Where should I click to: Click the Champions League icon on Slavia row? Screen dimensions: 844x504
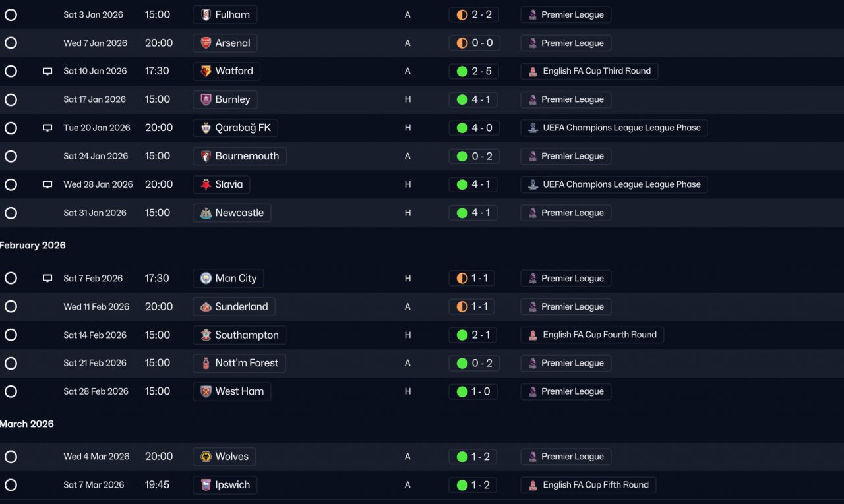[x=533, y=185]
